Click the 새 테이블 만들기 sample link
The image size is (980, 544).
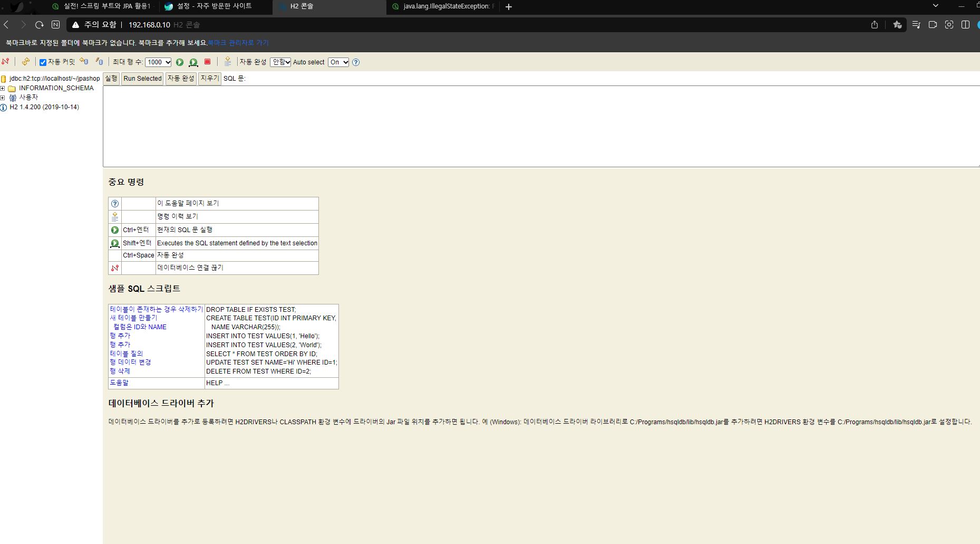coord(133,318)
